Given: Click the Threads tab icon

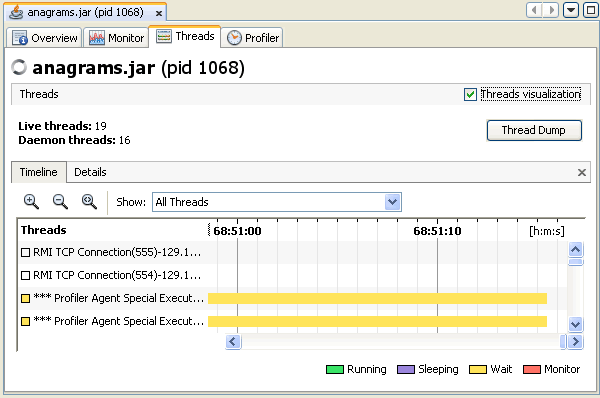Looking at the screenshot, I should click(164, 36).
